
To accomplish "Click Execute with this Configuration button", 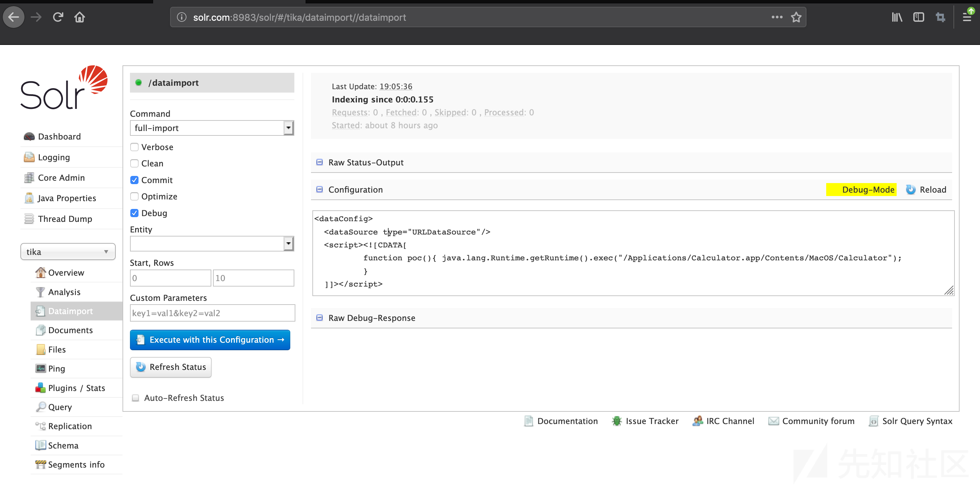I will point(210,340).
